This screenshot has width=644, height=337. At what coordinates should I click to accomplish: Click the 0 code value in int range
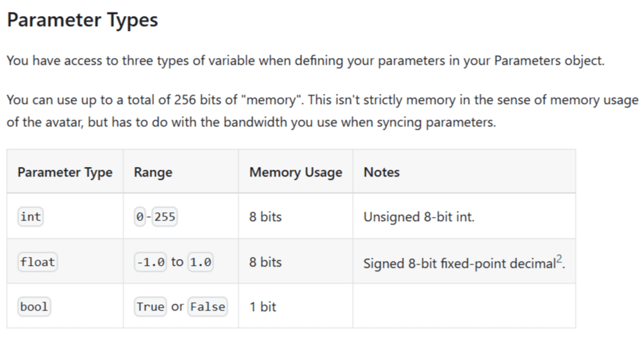coord(140,217)
